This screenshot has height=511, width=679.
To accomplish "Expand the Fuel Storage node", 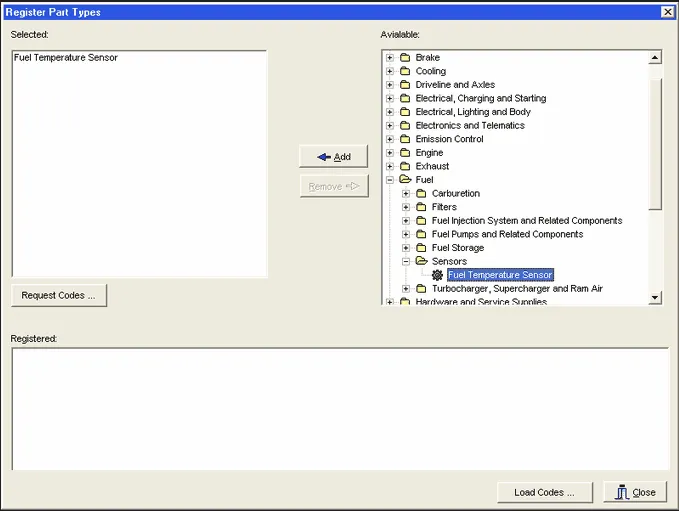I will [406, 248].
